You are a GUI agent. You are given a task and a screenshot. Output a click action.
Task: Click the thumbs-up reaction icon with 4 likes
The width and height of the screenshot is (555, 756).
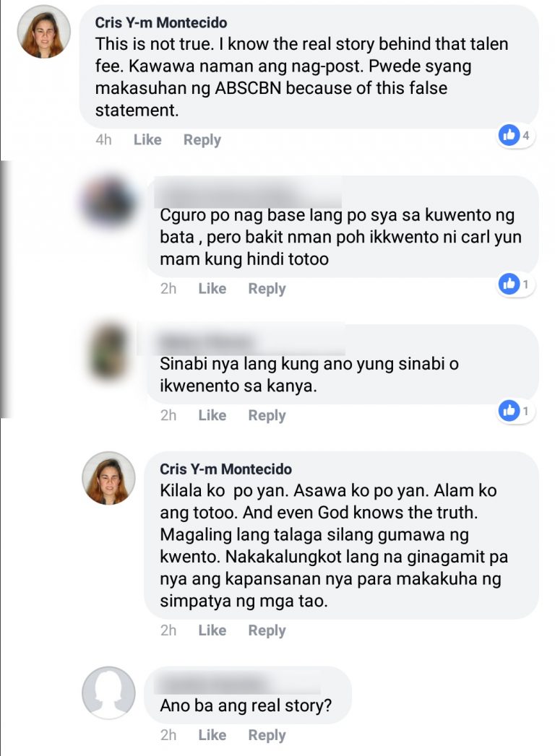click(509, 135)
